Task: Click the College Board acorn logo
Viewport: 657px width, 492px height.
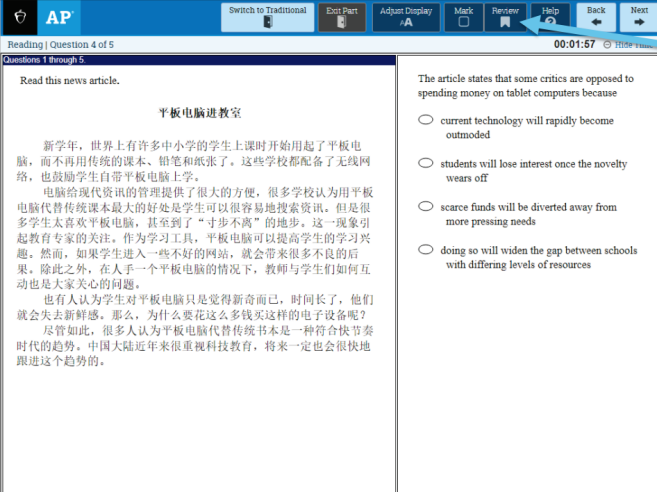Action: (x=17, y=17)
